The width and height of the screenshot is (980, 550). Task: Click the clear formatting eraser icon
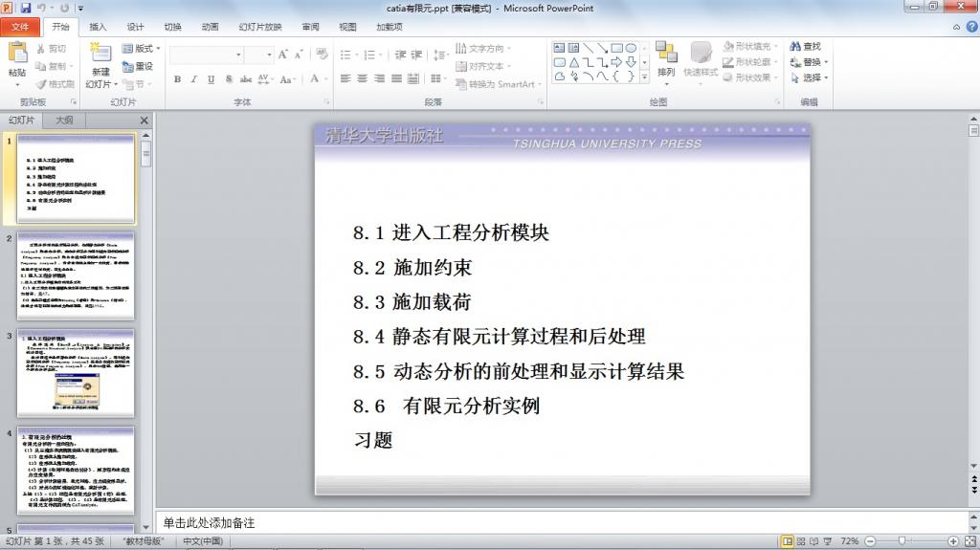322,55
